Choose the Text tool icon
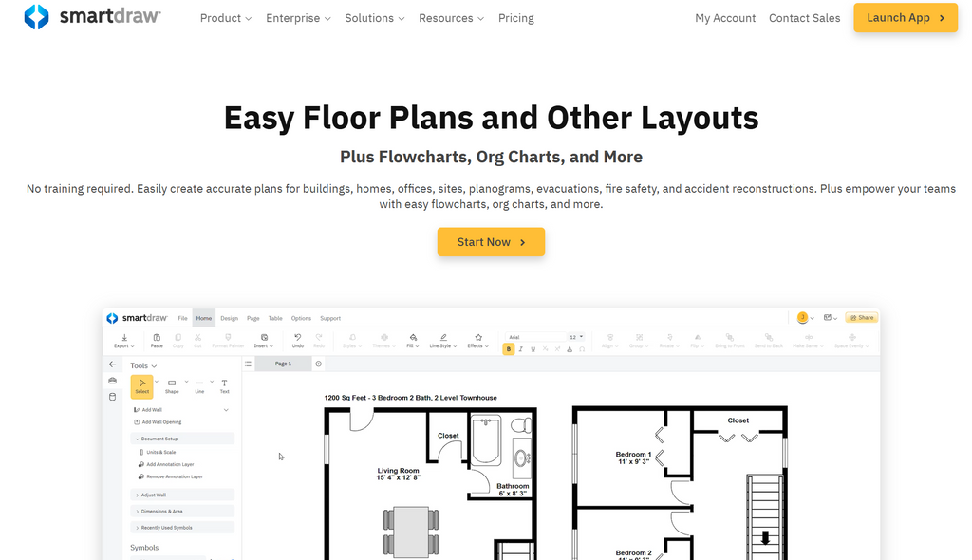The width and height of the screenshot is (972, 560). click(225, 385)
